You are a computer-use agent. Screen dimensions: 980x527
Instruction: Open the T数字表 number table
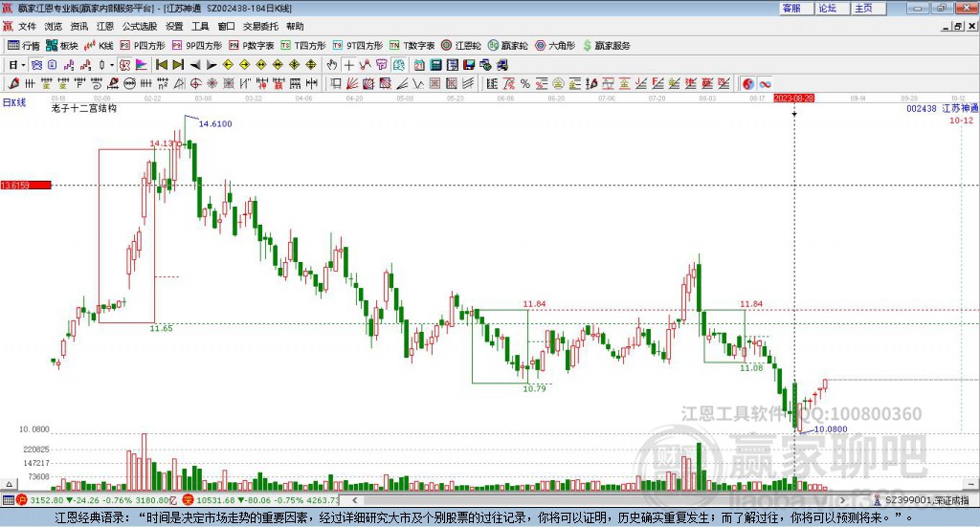(x=412, y=46)
